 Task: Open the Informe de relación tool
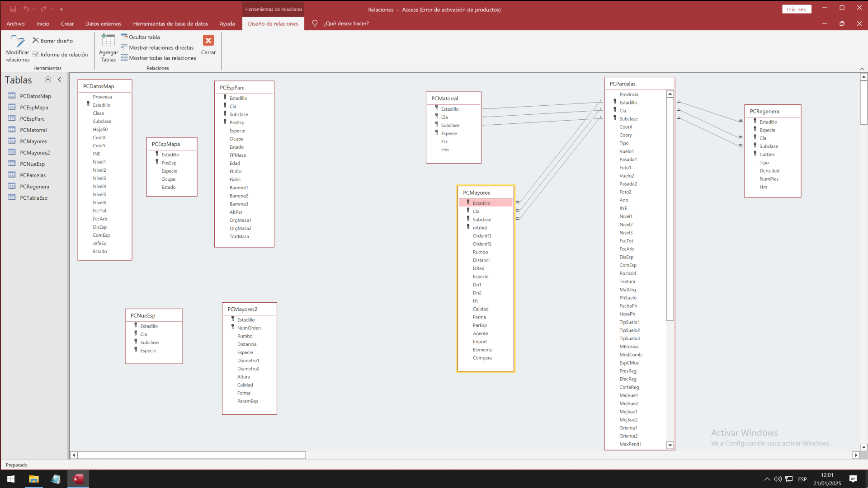tap(60, 55)
